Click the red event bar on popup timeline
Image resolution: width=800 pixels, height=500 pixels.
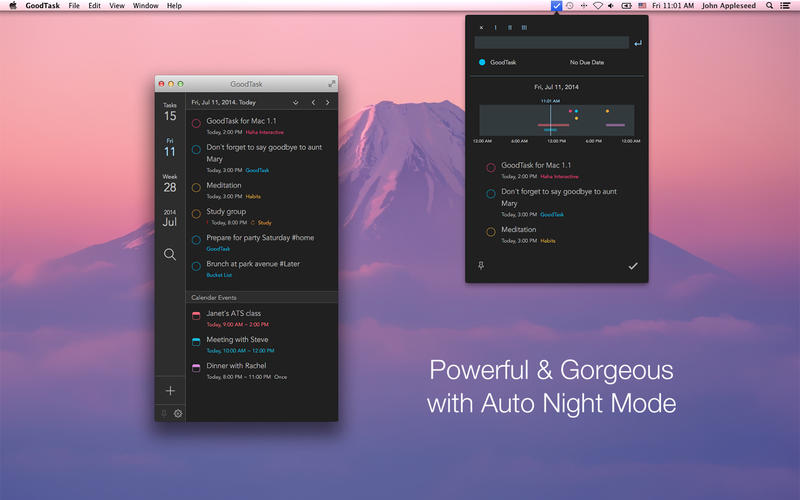554,125
